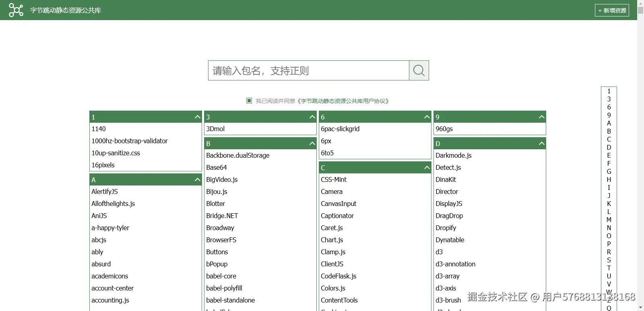
Task: Jump to index letter D
Action: pos(609,147)
